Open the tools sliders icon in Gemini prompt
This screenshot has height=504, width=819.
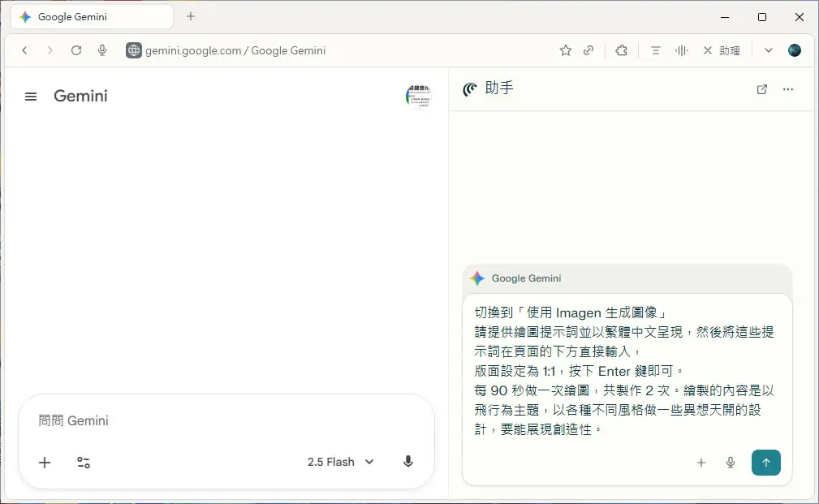(84, 463)
